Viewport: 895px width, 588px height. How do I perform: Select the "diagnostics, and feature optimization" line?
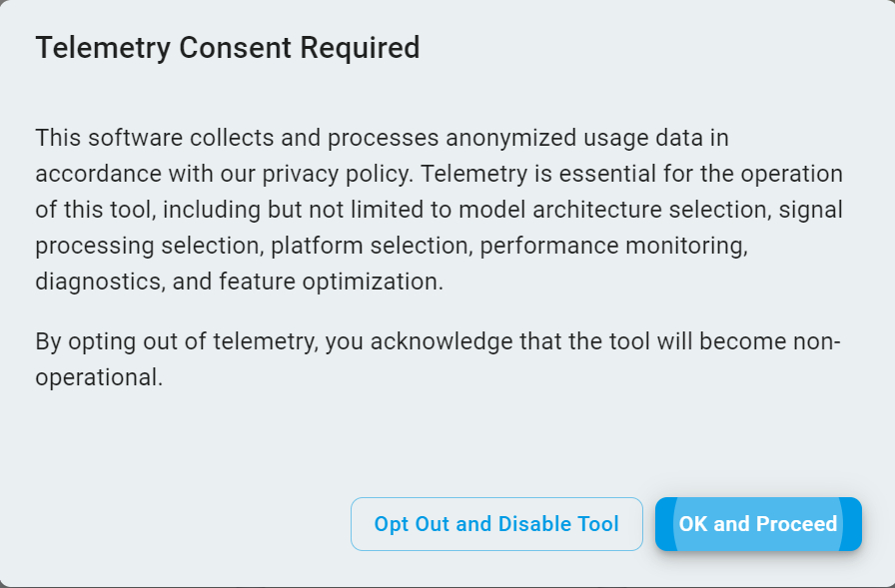(240, 282)
